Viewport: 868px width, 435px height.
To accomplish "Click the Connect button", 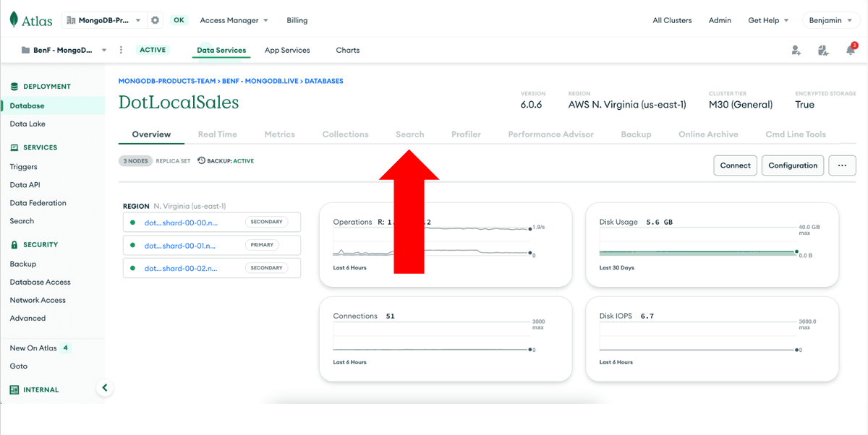I will click(735, 165).
